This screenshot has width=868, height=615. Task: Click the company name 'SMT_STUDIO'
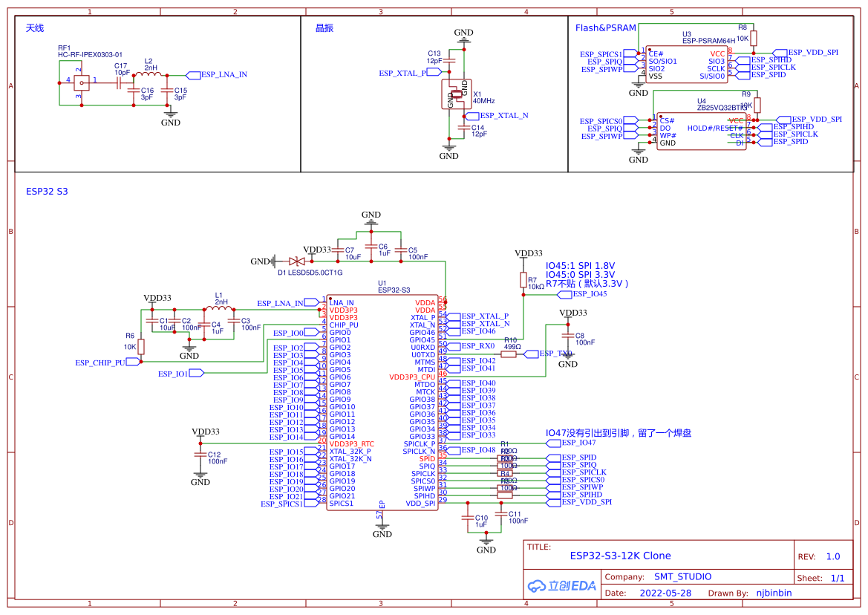pos(682,577)
